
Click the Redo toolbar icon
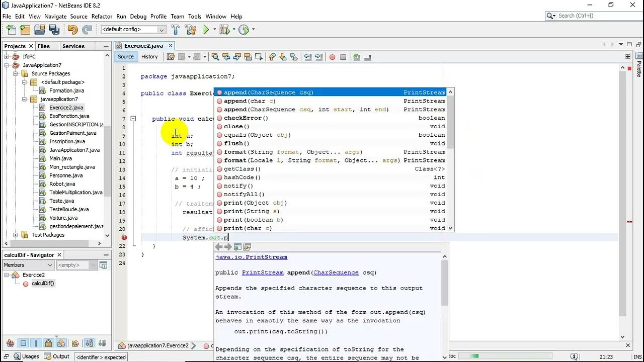87,30
